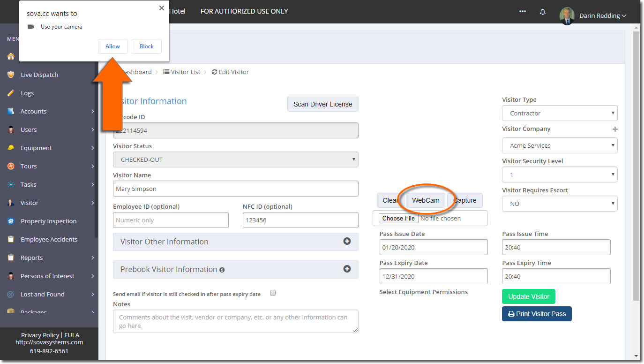The image size is (644, 364).
Task: Block camera access in the permission popup
Action: click(x=147, y=46)
